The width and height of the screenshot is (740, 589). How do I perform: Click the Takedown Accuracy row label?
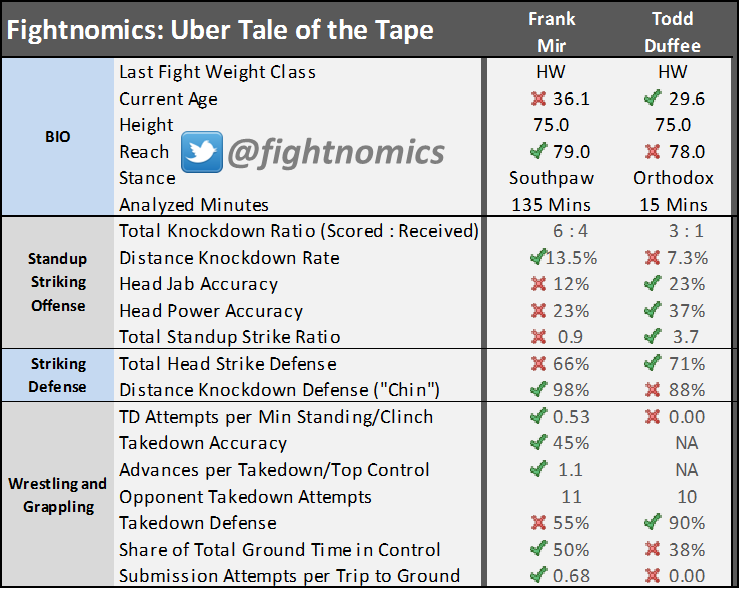(x=203, y=443)
